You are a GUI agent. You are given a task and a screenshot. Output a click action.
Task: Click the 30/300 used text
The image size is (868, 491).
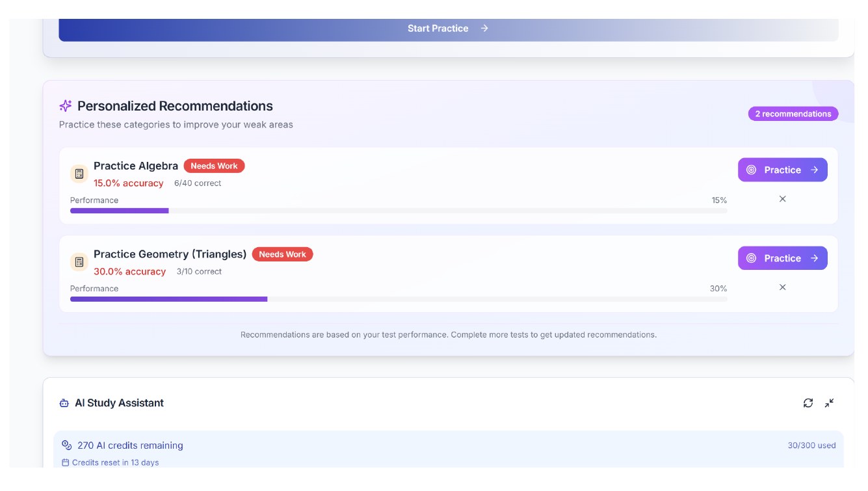811,445
